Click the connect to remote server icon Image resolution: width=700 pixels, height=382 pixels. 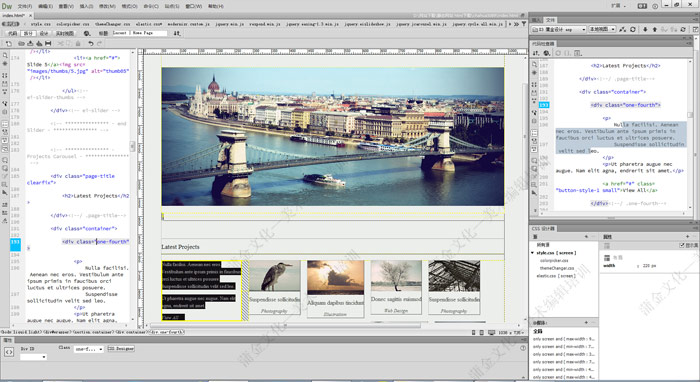pos(623,29)
